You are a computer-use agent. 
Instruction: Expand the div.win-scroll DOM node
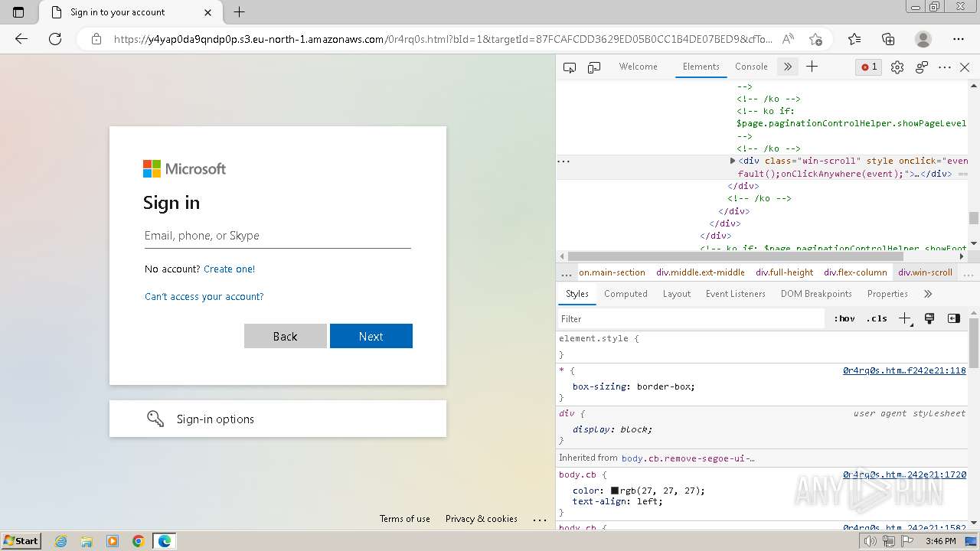tap(733, 161)
